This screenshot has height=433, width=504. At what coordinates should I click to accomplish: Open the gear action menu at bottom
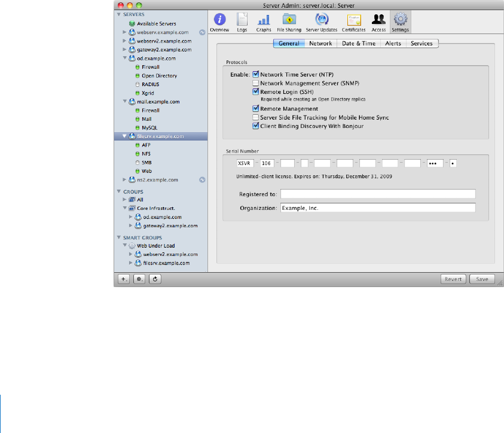click(x=139, y=279)
